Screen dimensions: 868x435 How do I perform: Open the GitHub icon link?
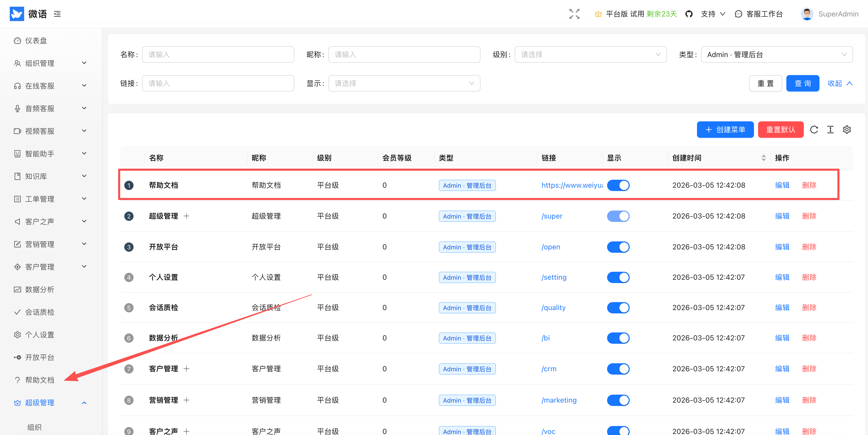click(x=689, y=14)
